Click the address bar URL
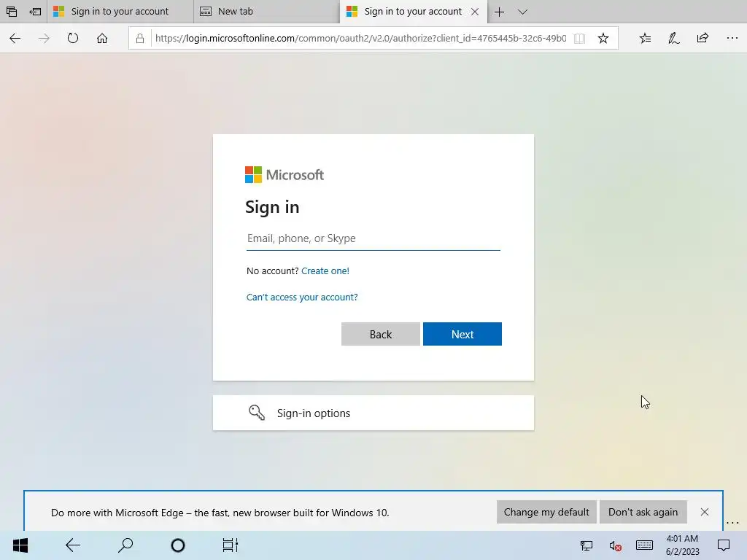 point(360,38)
